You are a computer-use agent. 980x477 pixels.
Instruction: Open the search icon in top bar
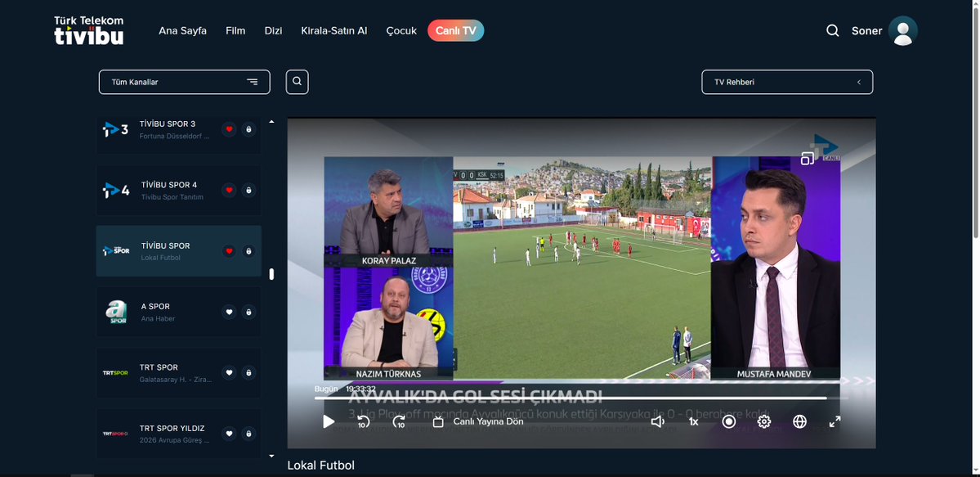click(833, 30)
